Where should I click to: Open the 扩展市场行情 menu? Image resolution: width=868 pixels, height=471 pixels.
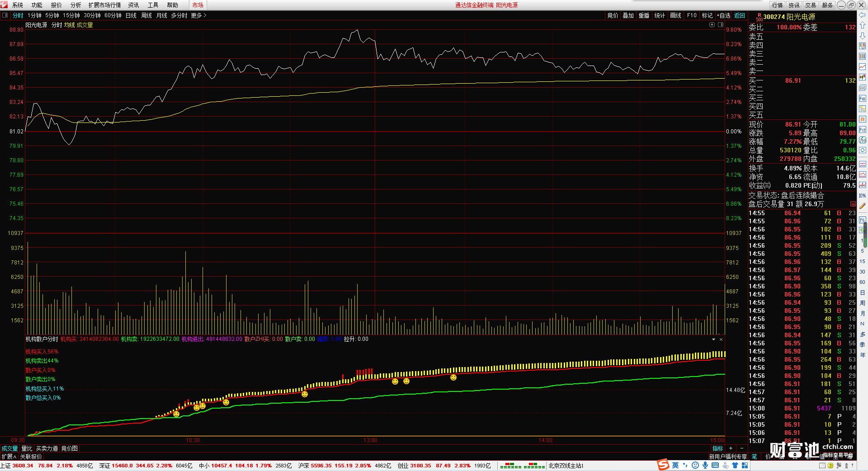(105, 5)
